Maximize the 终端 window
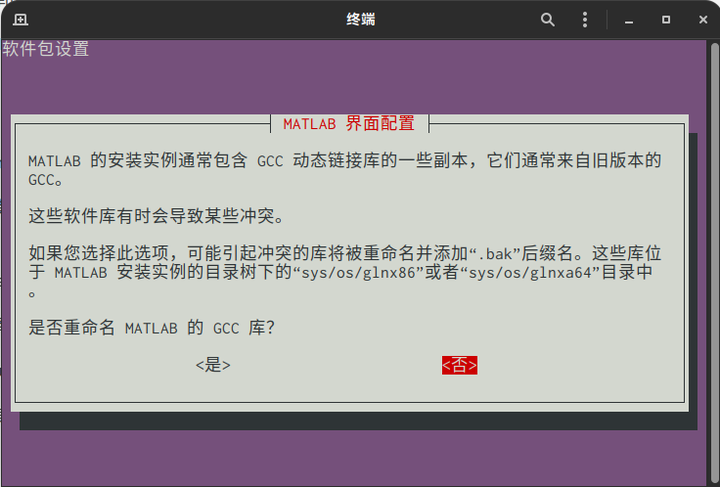The width and height of the screenshot is (720, 487). click(666, 20)
